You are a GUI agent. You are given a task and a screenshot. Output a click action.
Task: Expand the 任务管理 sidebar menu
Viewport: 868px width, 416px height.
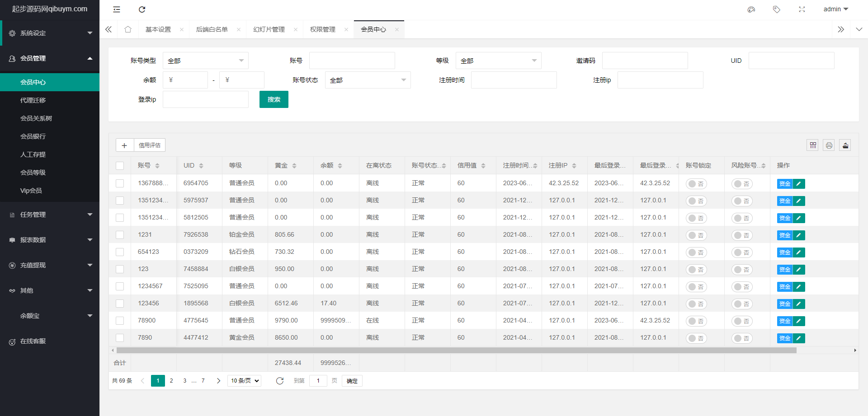(50, 215)
